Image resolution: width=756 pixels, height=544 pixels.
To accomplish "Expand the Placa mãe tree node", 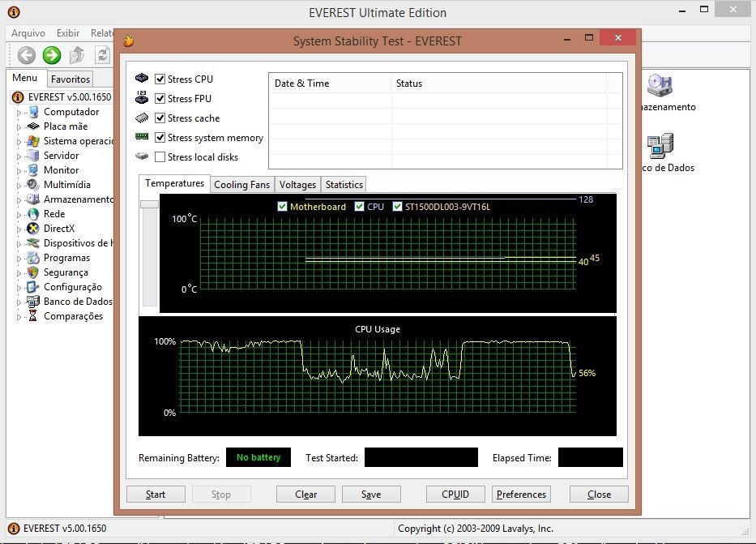I will click(19, 127).
